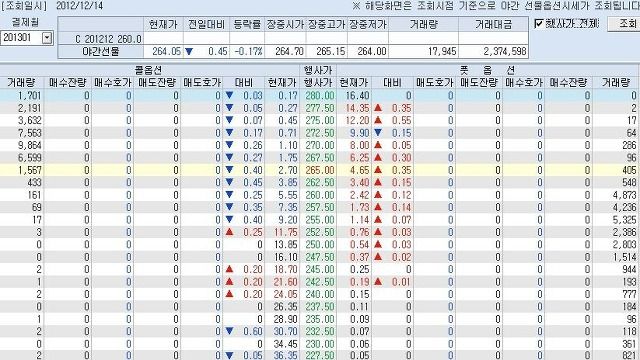640x360 pixels.
Task: Click the 등락률 column header
Action: coord(247,24)
